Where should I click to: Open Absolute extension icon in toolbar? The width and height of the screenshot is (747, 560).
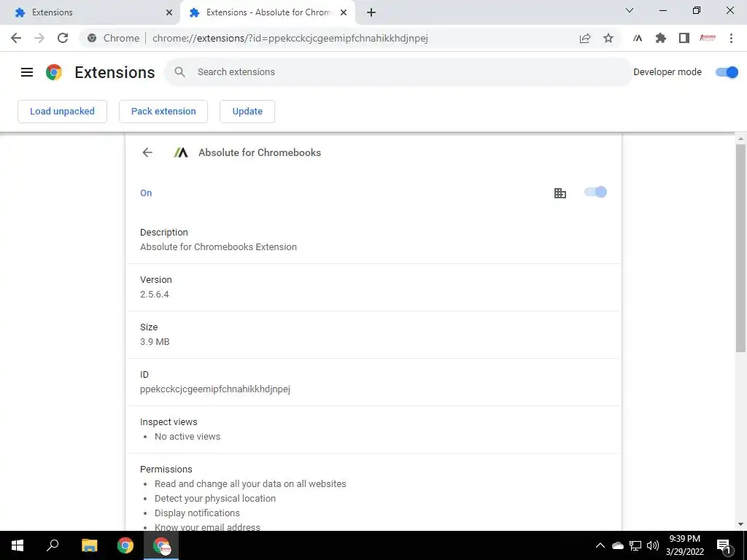tap(638, 38)
